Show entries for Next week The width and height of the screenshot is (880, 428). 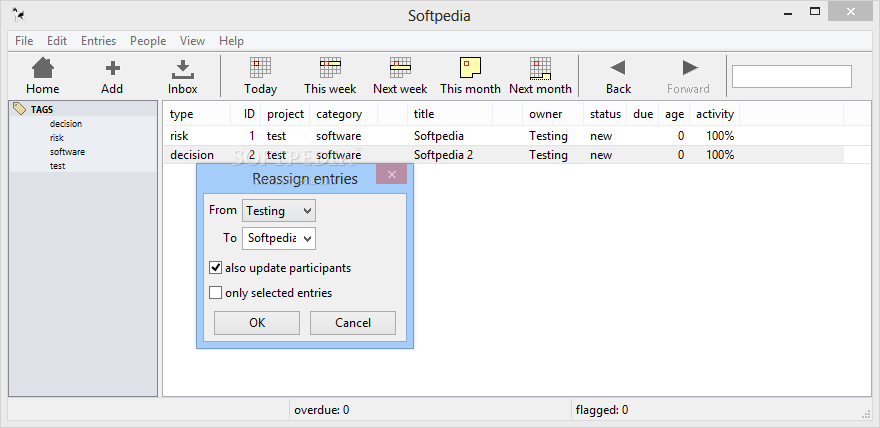[x=400, y=76]
